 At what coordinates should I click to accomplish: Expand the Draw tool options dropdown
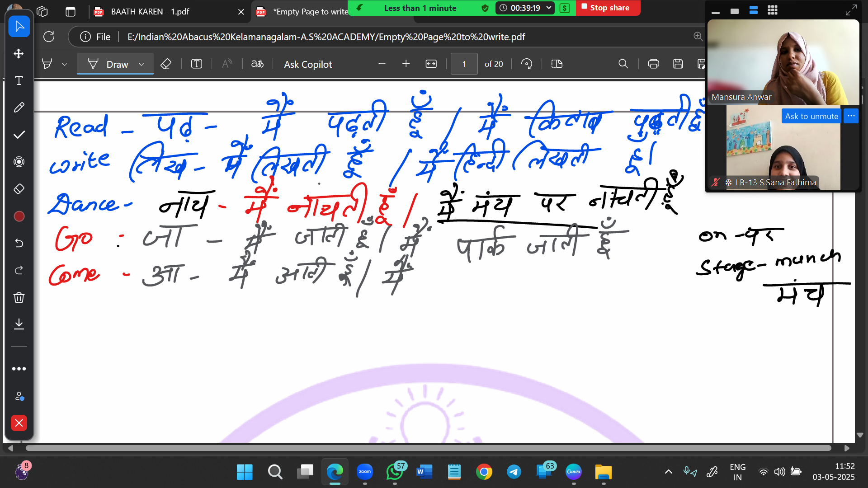click(x=142, y=64)
